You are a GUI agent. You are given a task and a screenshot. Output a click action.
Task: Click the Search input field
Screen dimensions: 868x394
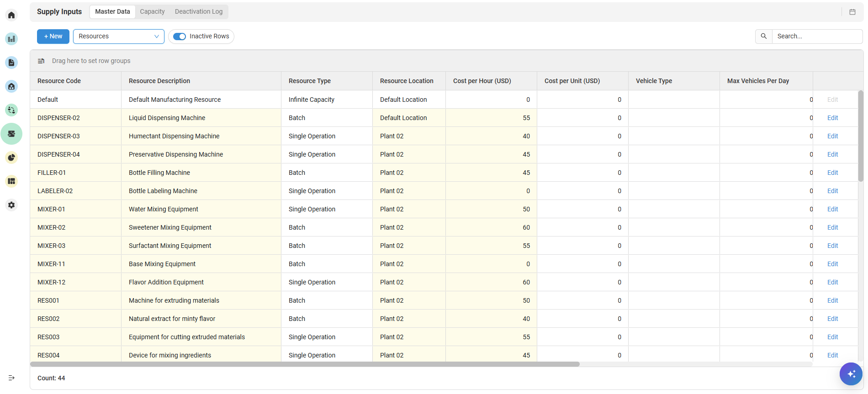tap(816, 37)
